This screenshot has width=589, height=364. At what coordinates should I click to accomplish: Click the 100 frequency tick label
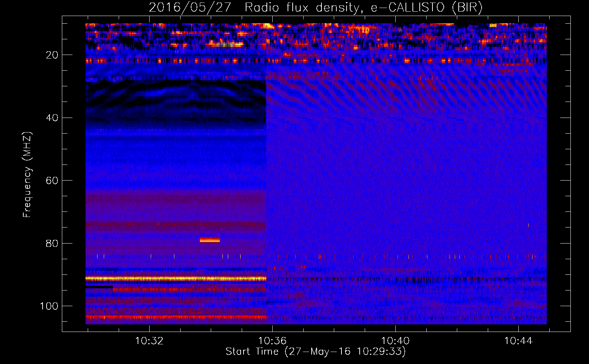49,306
